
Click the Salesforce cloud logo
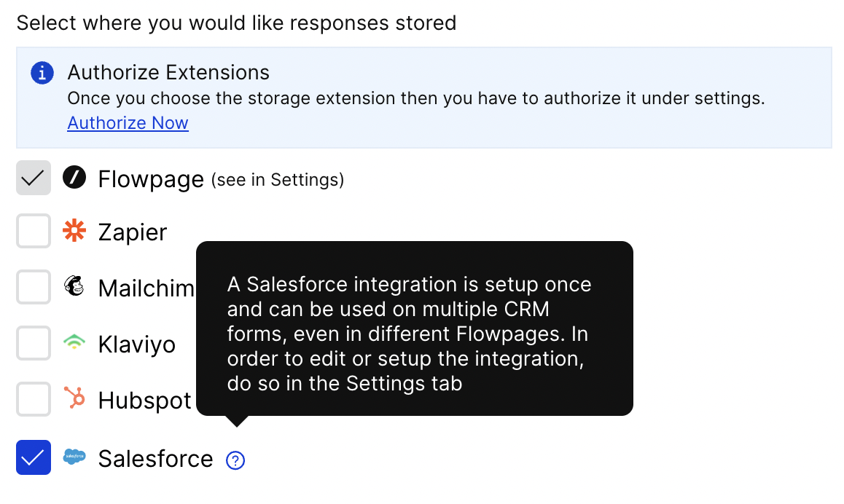74,456
